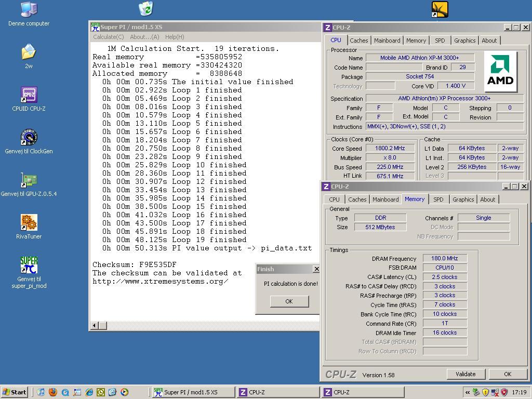Click the AMD logo in CPU-Z
The image size is (532, 399).
pyautogui.click(x=500, y=71)
